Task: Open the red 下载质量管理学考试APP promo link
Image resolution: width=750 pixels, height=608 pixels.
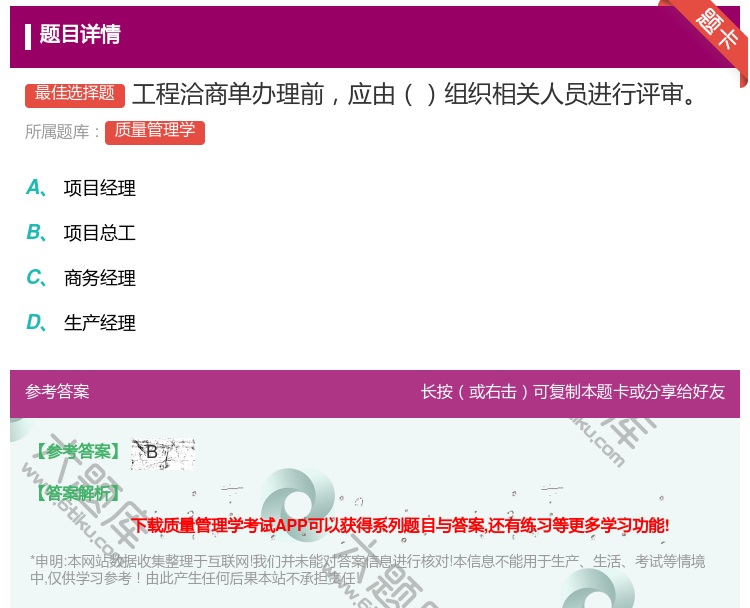Action: 400,525
